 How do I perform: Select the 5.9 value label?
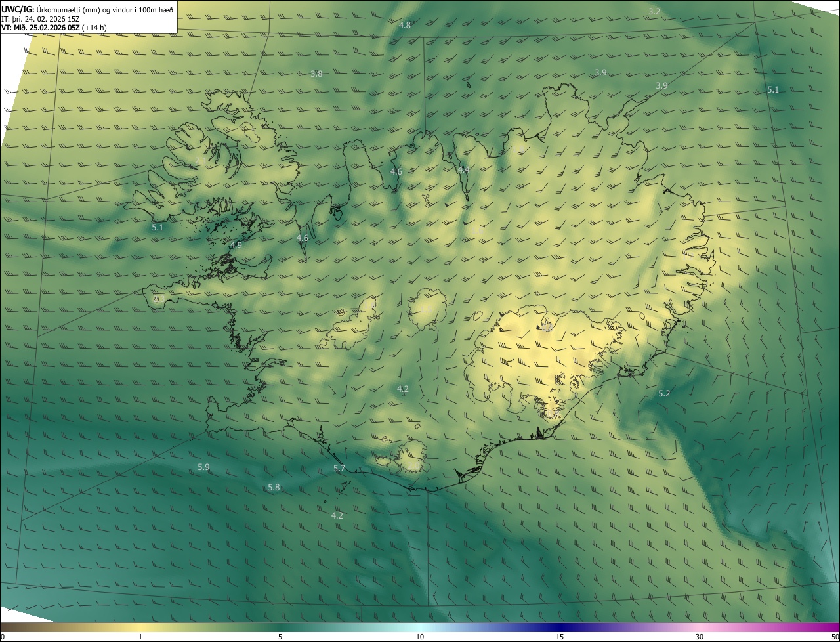pyautogui.click(x=203, y=467)
